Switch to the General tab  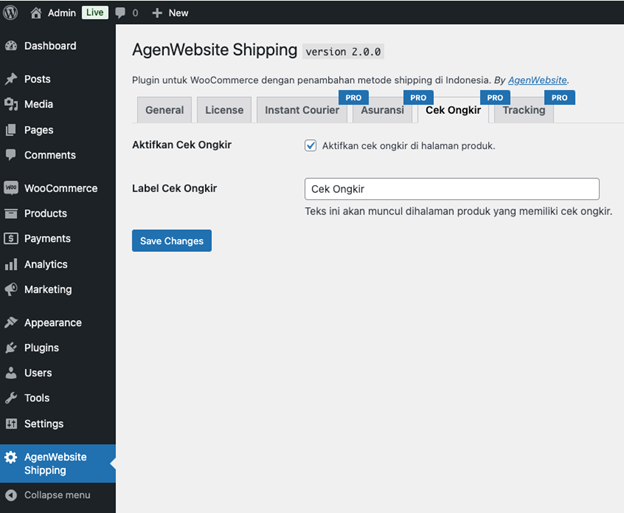(164, 110)
